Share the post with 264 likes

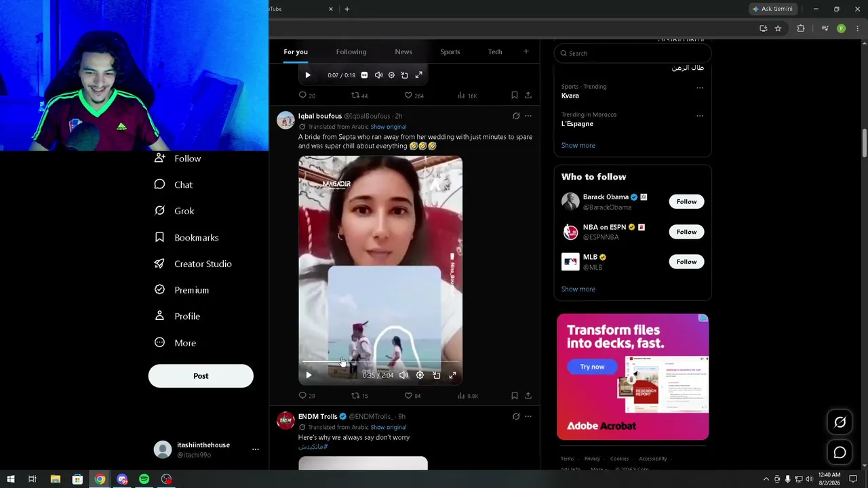[528, 96]
